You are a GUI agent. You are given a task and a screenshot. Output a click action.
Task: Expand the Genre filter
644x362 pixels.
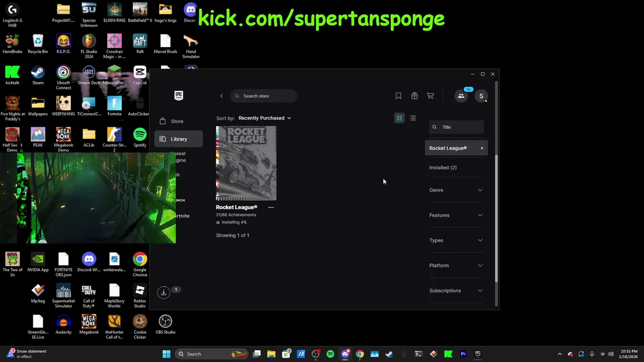pyautogui.click(x=456, y=190)
